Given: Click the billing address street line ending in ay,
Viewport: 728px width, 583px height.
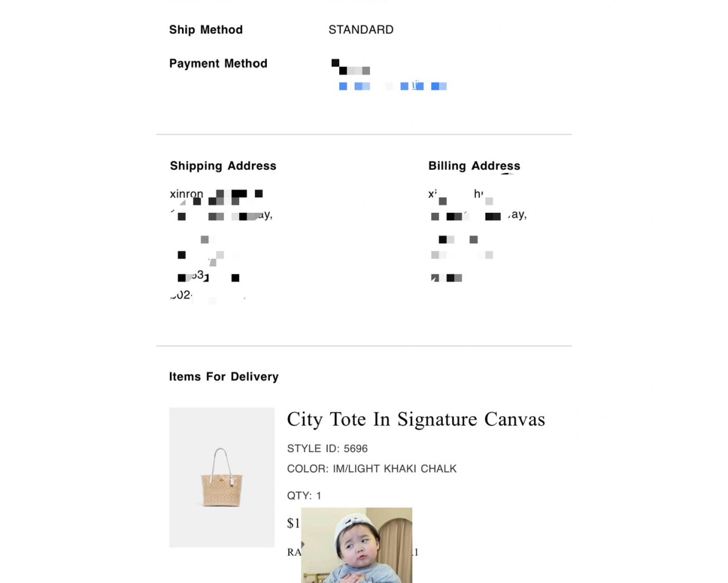Looking at the screenshot, I should pyautogui.click(x=479, y=215).
